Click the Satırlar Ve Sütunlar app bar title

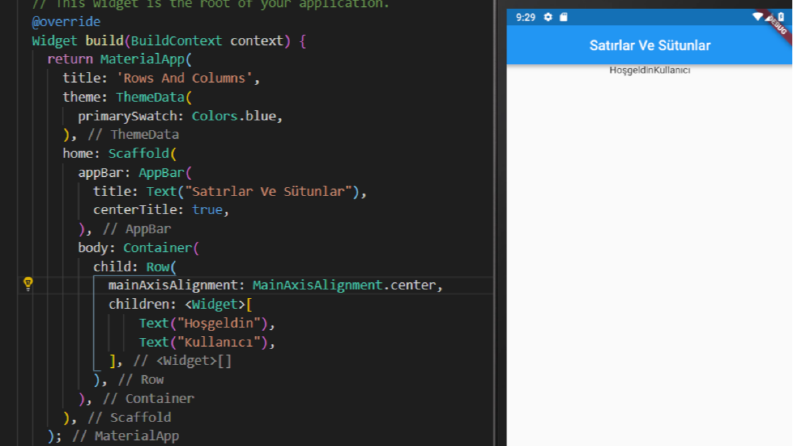click(x=650, y=46)
